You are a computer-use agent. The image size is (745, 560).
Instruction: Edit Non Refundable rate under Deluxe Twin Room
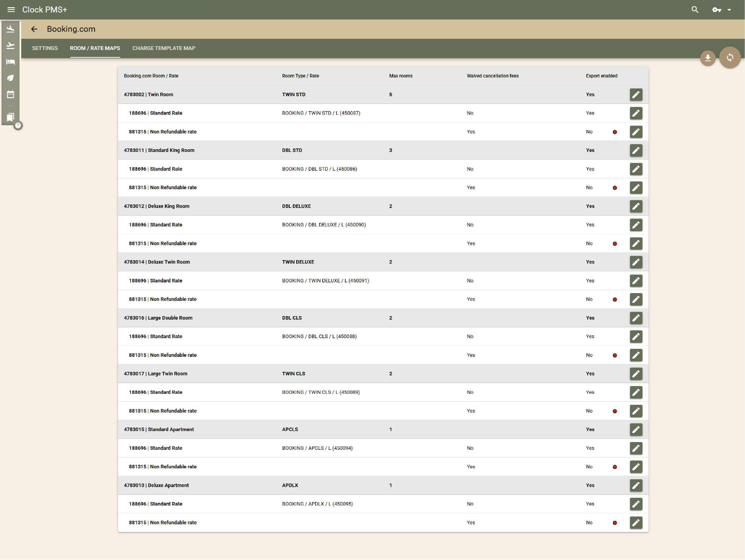[x=636, y=299]
